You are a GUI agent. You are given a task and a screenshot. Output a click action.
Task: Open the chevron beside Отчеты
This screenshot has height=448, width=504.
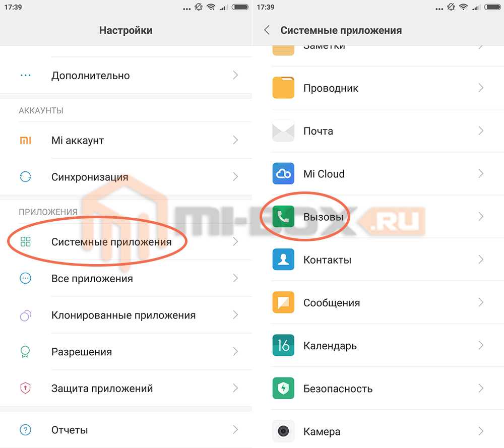coord(235,430)
